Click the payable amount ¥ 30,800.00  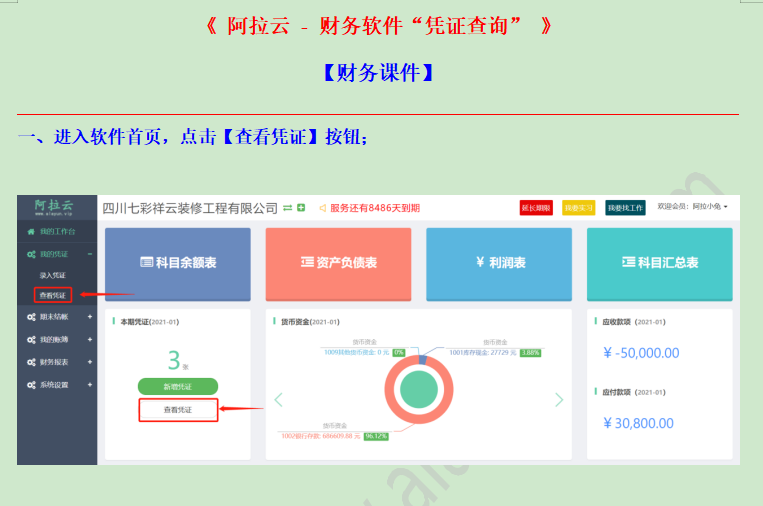click(638, 423)
